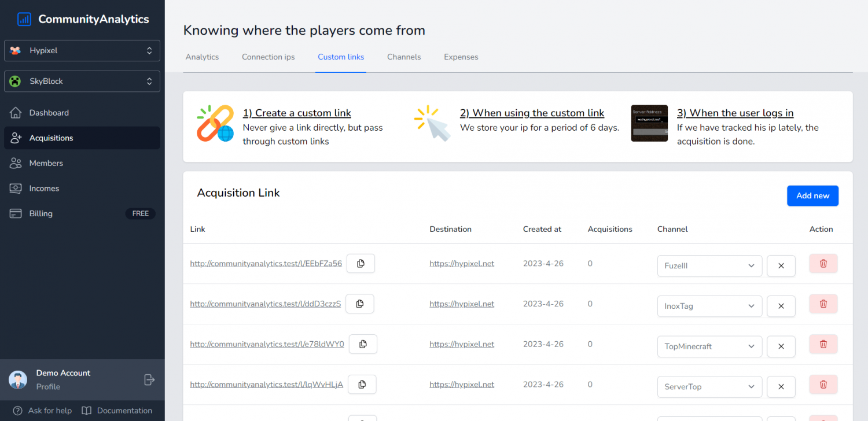The image size is (868, 421).
Task: Click the cursor illustration for step 2
Action: [433, 123]
